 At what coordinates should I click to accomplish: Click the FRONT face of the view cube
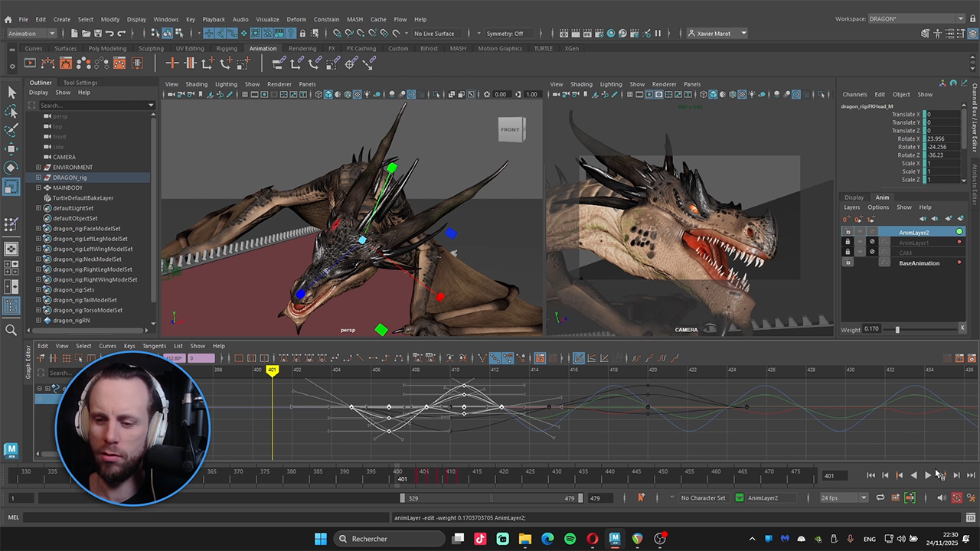[x=510, y=129]
